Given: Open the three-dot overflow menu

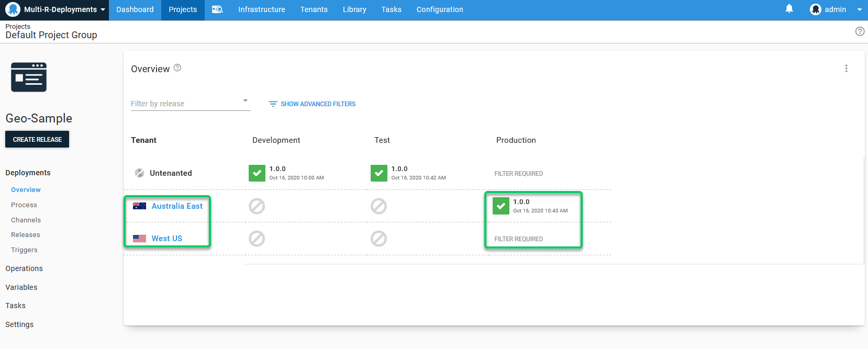Looking at the screenshot, I should click(x=846, y=69).
